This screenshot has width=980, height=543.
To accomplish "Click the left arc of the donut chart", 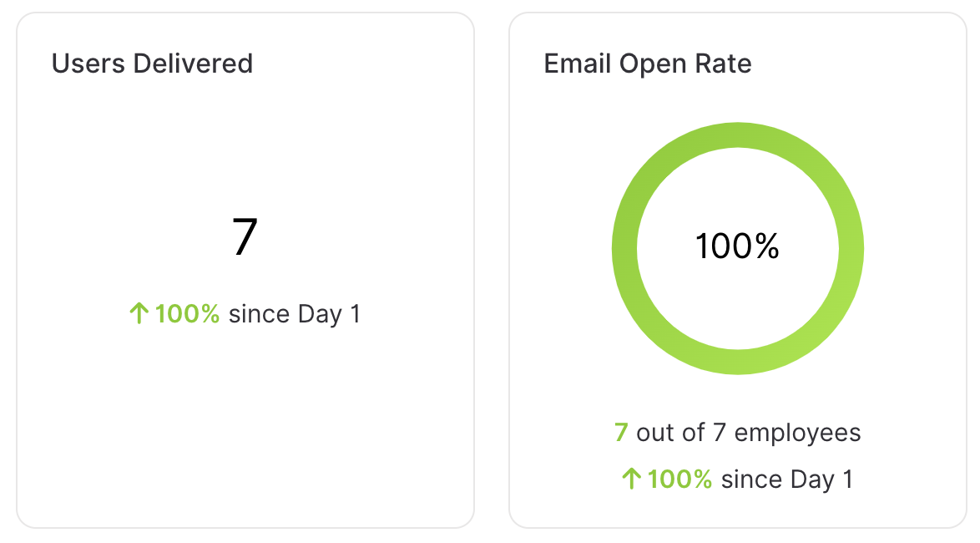I will (624, 248).
